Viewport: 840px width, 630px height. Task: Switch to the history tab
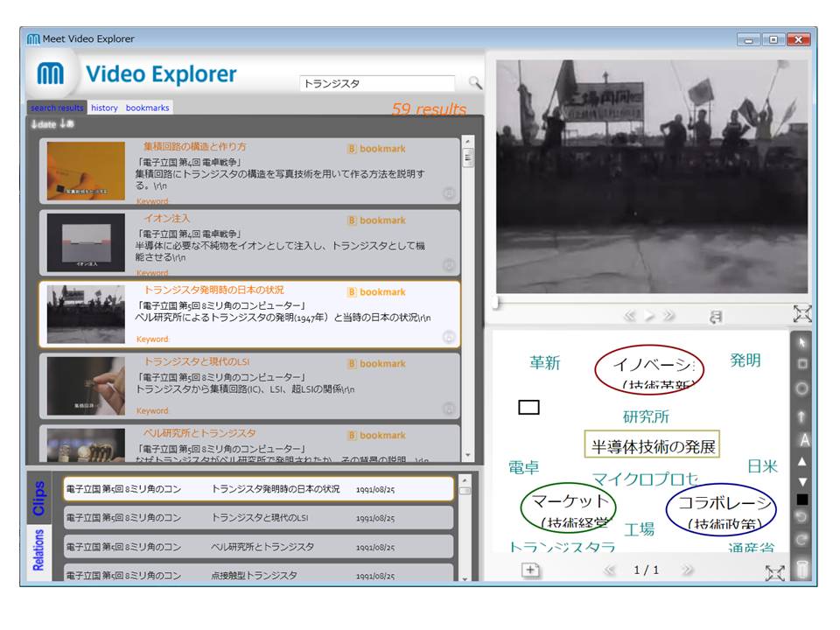click(x=104, y=108)
